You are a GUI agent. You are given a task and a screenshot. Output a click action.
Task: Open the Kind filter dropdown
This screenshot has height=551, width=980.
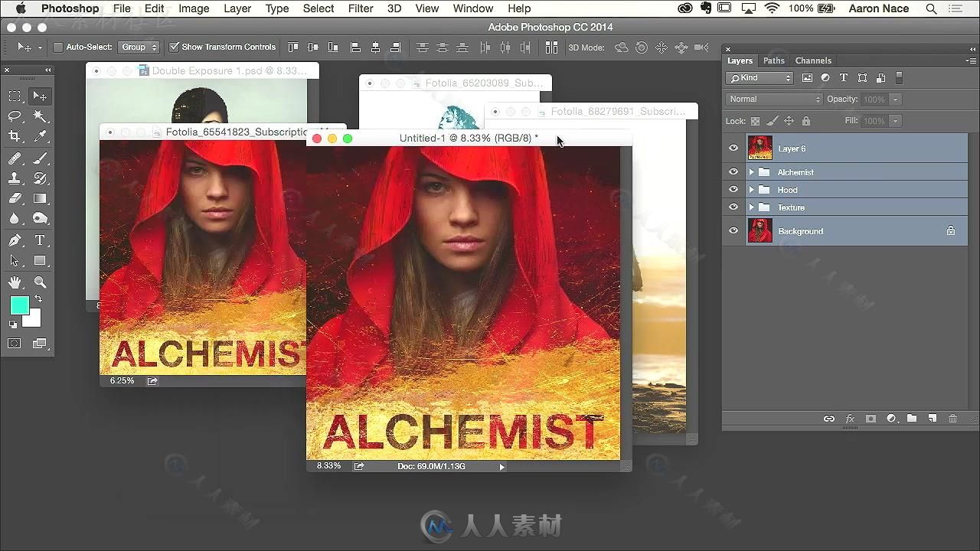tap(760, 77)
